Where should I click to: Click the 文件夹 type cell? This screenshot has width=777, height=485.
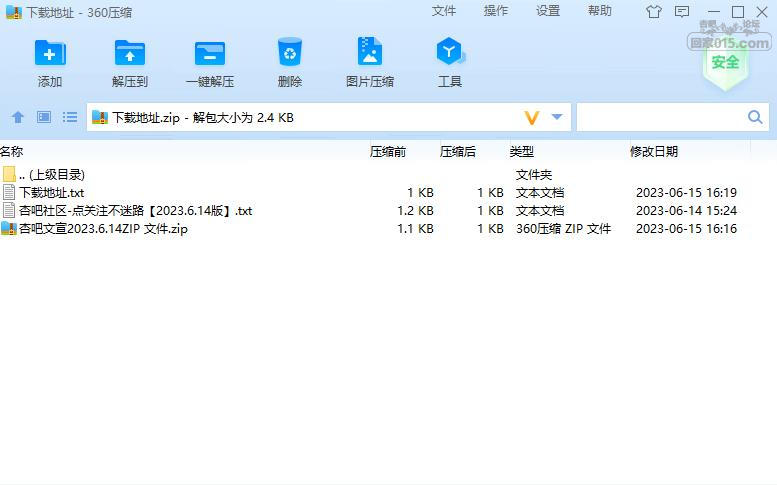point(534,174)
